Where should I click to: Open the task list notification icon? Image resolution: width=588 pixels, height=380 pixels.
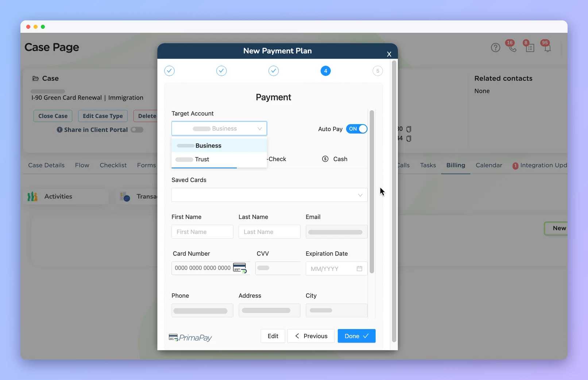(530, 48)
